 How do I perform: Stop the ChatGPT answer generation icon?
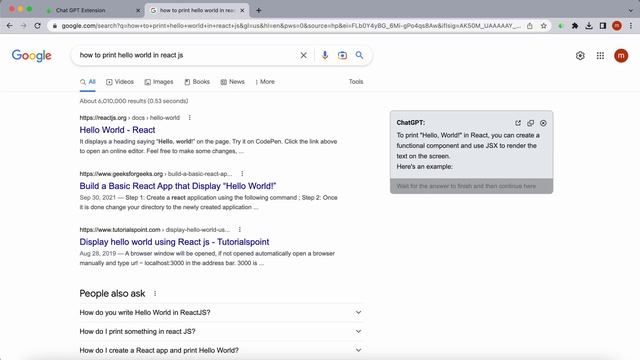click(543, 123)
